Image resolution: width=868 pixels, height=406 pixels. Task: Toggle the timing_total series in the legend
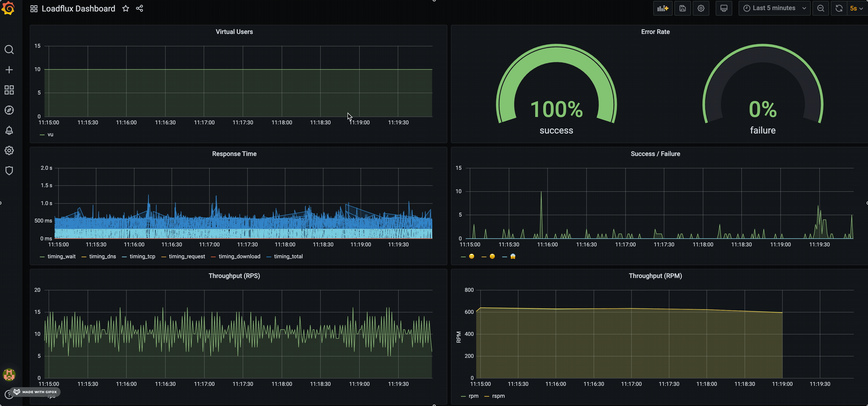(288, 256)
